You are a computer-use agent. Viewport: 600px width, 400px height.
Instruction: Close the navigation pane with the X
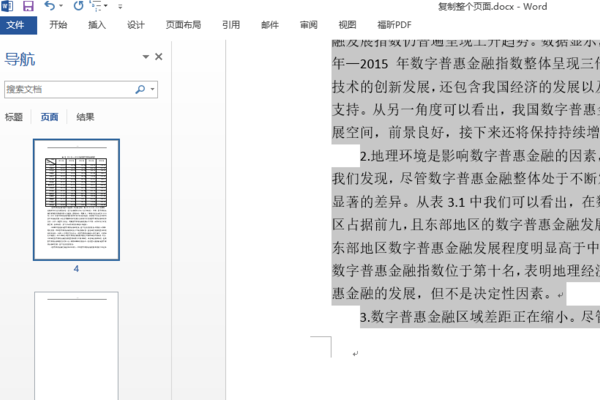tap(158, 57)
